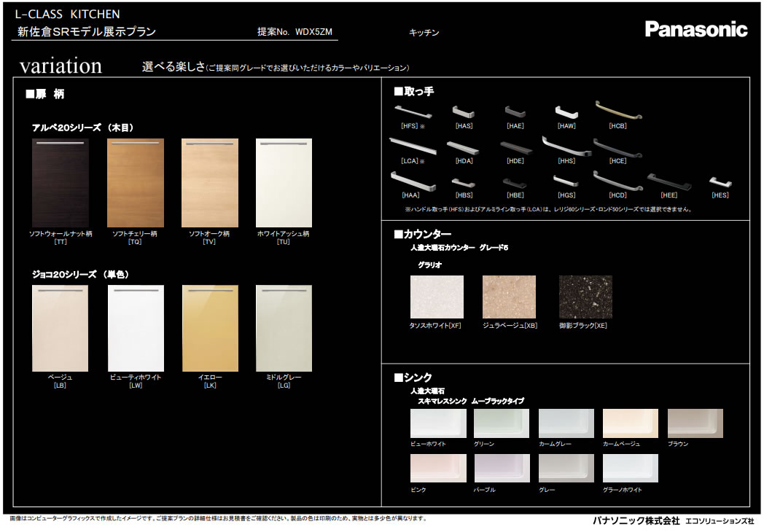Choose the beige LB door swatch
The height and width of the screenshot is (532, 764).
tap(61, 329)
